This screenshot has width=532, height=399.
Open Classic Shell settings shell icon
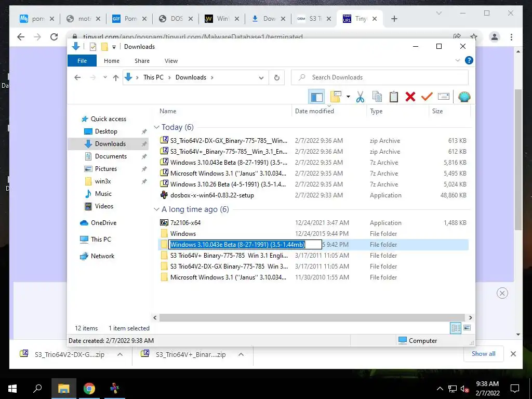[x=464, y=97]
